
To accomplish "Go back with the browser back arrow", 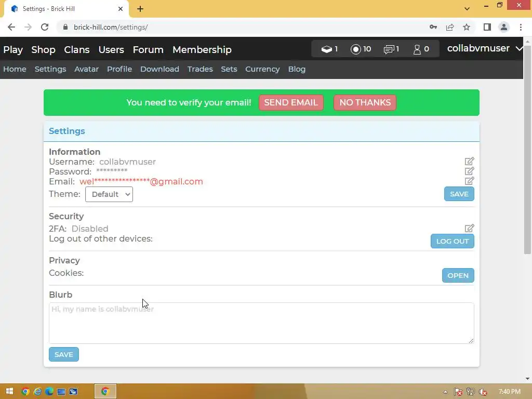I will point(11,27).
